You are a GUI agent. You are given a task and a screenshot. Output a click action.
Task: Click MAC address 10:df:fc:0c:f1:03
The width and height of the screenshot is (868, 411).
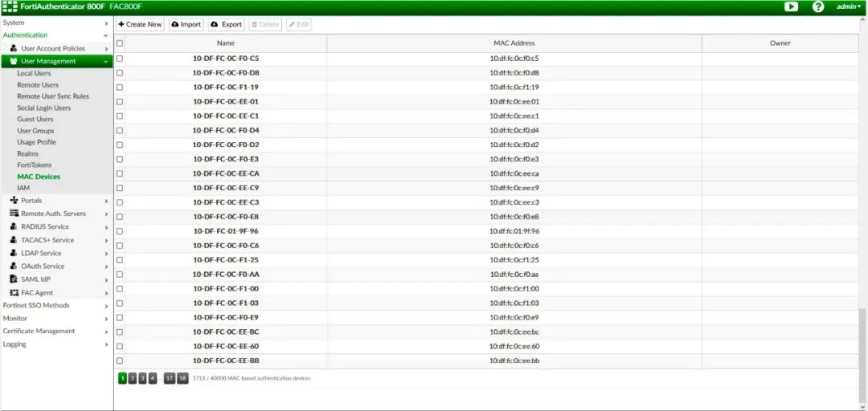[x=514, y=303]
